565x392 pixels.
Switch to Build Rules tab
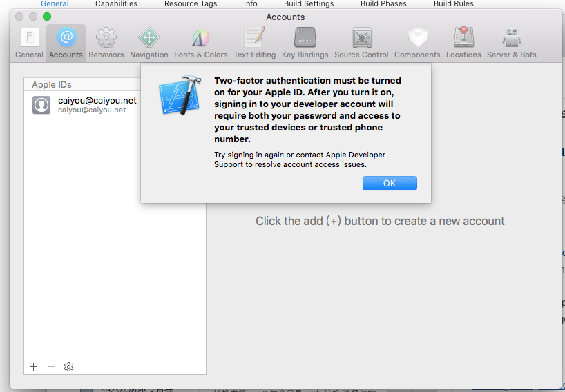click(454, 4)
